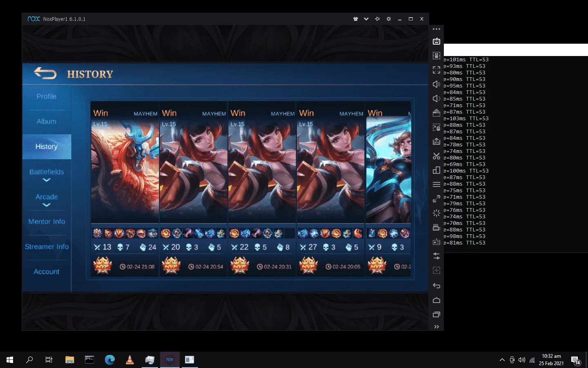Toggle fullscreen from the Nox sidebar
Screen dimensions: 588x368
coord(437,70)
